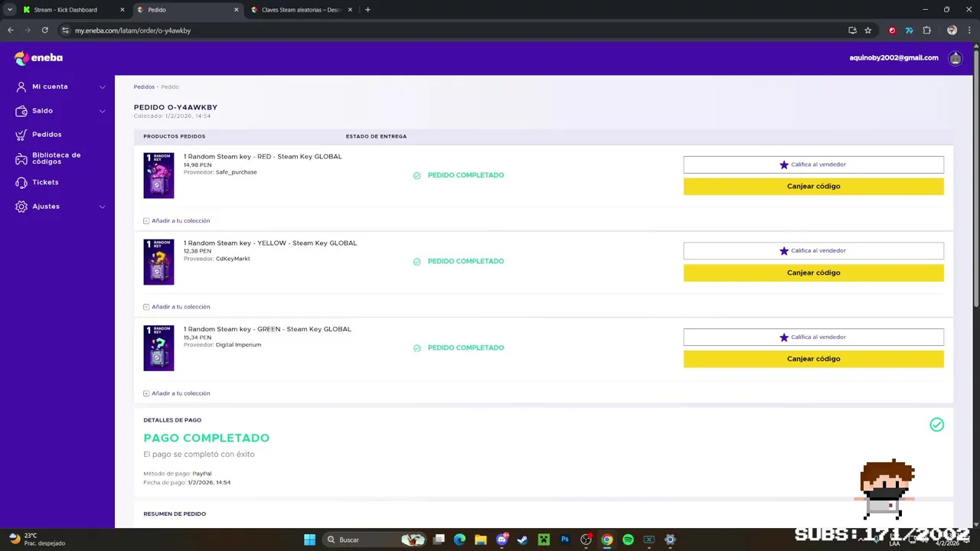This screenshot has width=980, height=551.
Task: Califica al vendedor CdKeyMarkt
Action: coord(813,251)
